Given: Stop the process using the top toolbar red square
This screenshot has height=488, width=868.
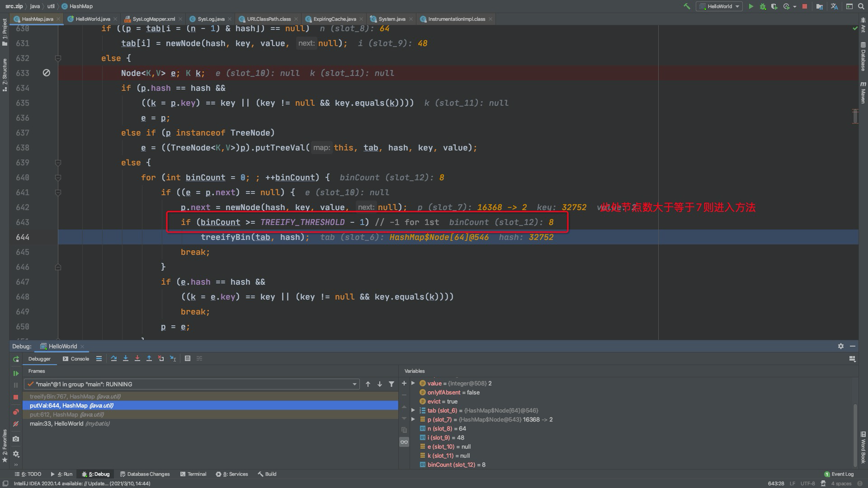Looking at the screenshot, I should tap(805, 6).
